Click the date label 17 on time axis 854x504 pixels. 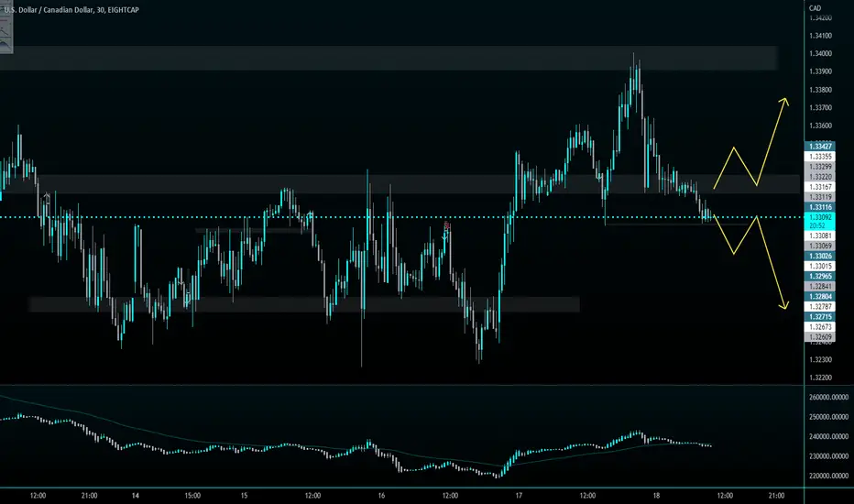pos(519,495)
